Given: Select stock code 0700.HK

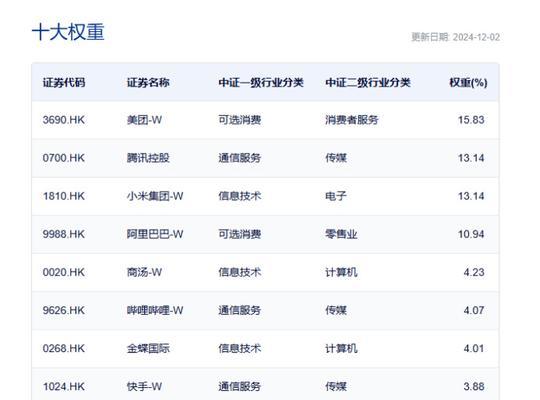Looking at the screenshot, I should [x=64, y=158].
